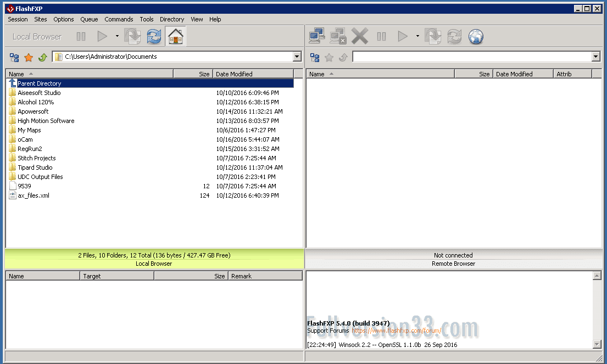Click the Local Browser status bar
Image resolution: width=607 pixels, height=364 pixels.
(154, 259)
